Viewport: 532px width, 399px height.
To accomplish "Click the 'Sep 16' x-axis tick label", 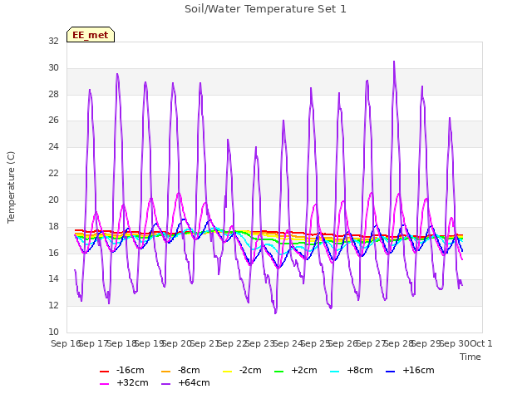I will click(66, 343).
